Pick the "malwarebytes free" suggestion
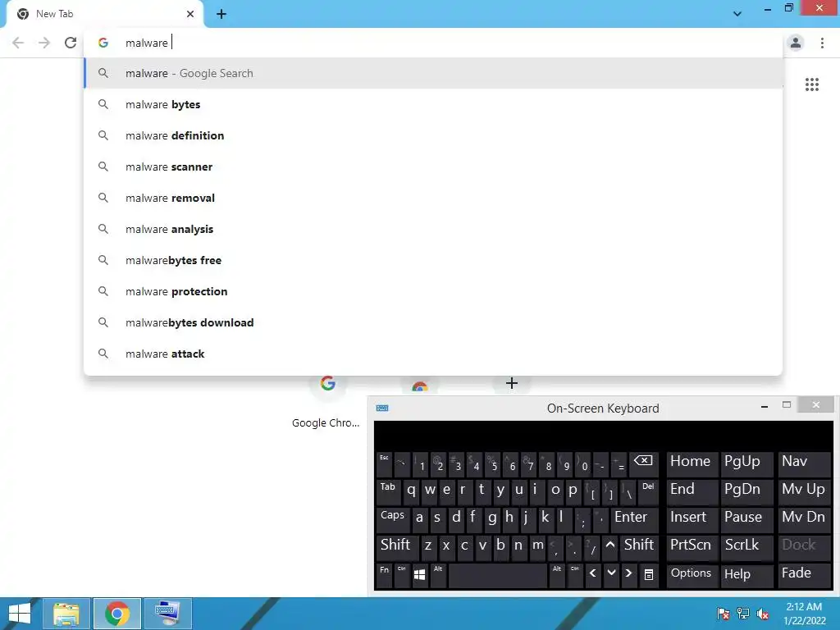This screenshot has height=630, width=840. pyautogui.click(x=433, y=260)
